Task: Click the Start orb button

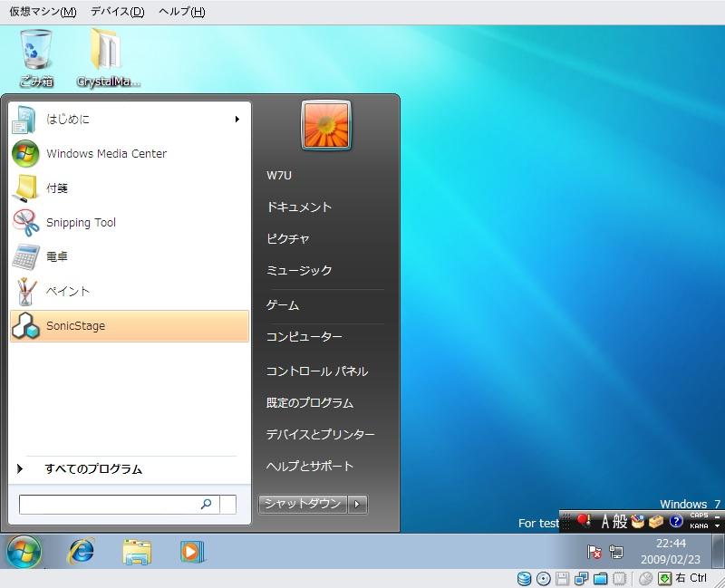Action: coord(24,552)
